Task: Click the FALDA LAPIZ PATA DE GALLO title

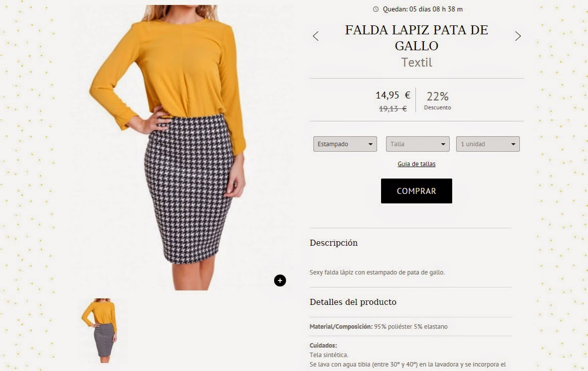Action: pyautogui.click(x=416, y=37)
